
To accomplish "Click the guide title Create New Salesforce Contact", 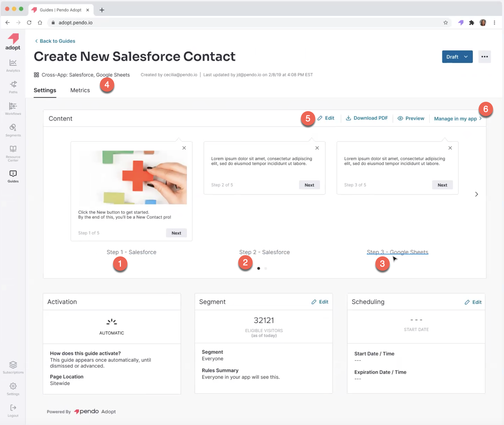I will tap(135, 56).
